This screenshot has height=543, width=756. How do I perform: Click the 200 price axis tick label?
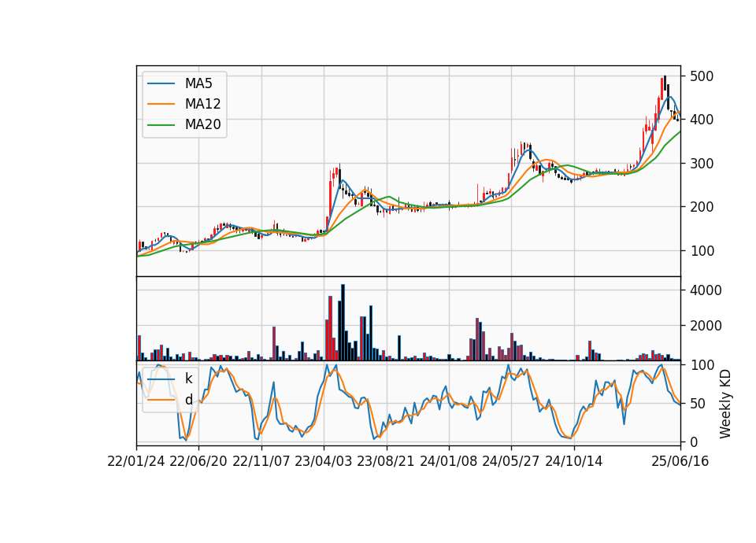tap(702, 207)
